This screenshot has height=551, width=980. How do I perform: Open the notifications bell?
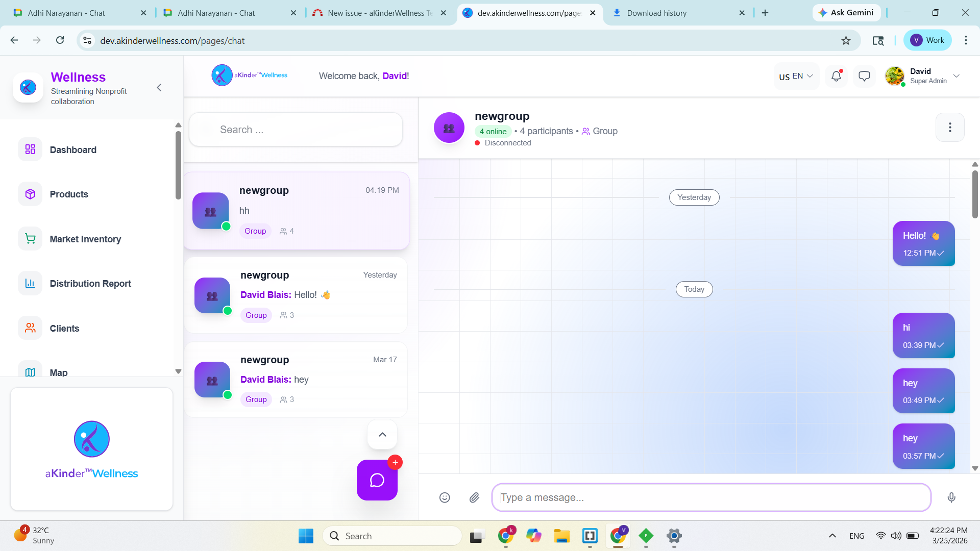click(836, 77)
